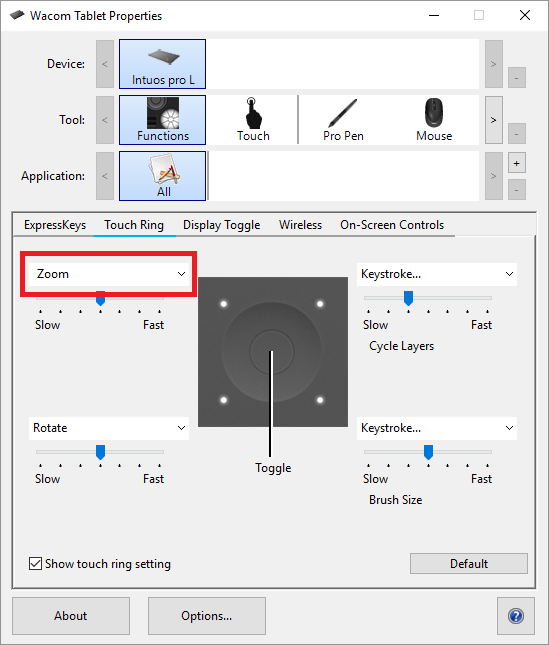This screenshot has height=645, width=549.
Task: Switch to the ExpressKeys tab
Action: tap(55, 225)
